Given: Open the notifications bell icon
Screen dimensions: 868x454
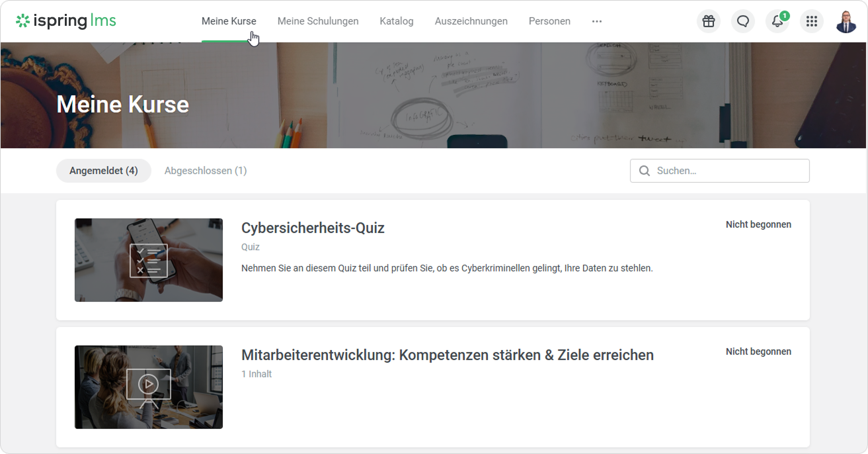Looking at the screenshot, I should point(777,21).
